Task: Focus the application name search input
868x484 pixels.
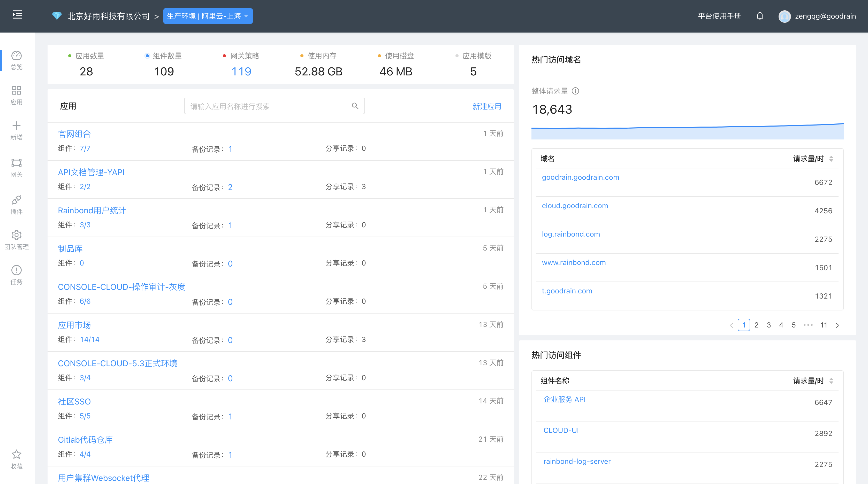Action: coord(274,106)
